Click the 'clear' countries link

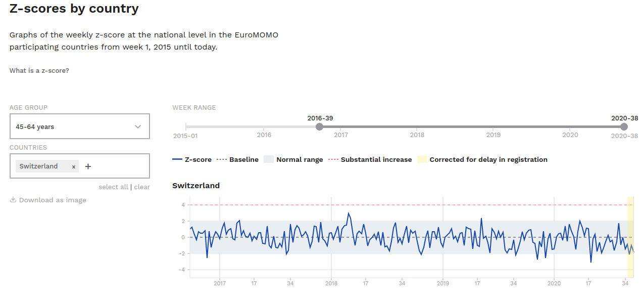tap(142, 187)
